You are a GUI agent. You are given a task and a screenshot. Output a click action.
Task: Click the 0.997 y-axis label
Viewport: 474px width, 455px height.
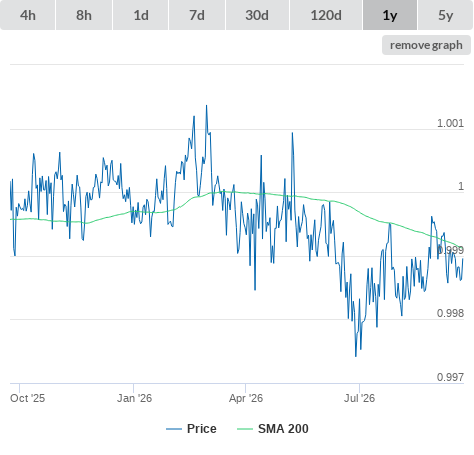450,377
